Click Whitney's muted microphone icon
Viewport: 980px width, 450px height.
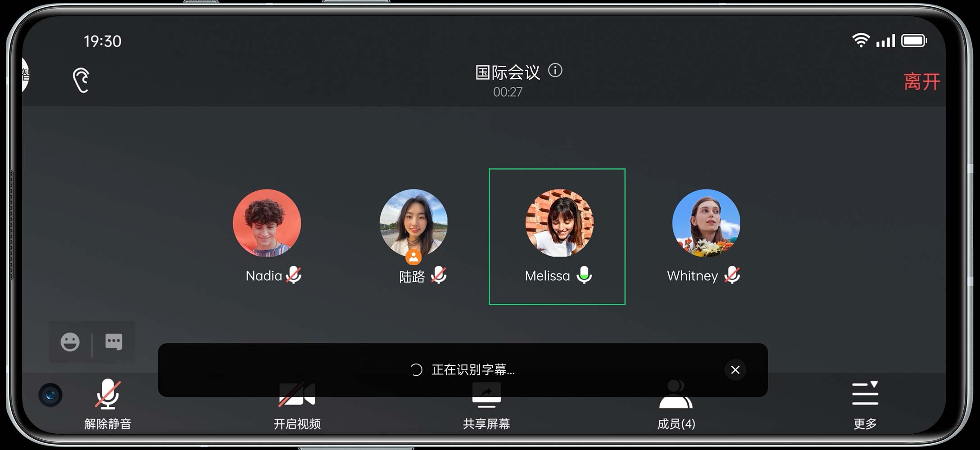click(732, 274)
